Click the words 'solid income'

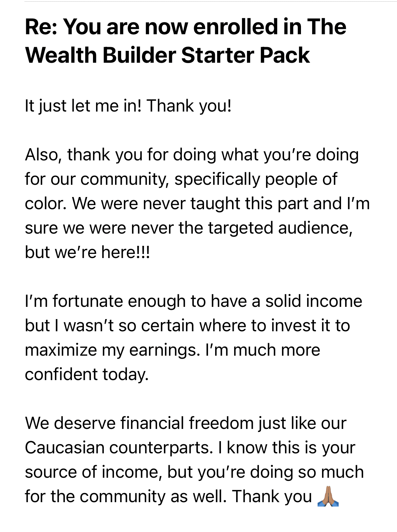point(314,301)
